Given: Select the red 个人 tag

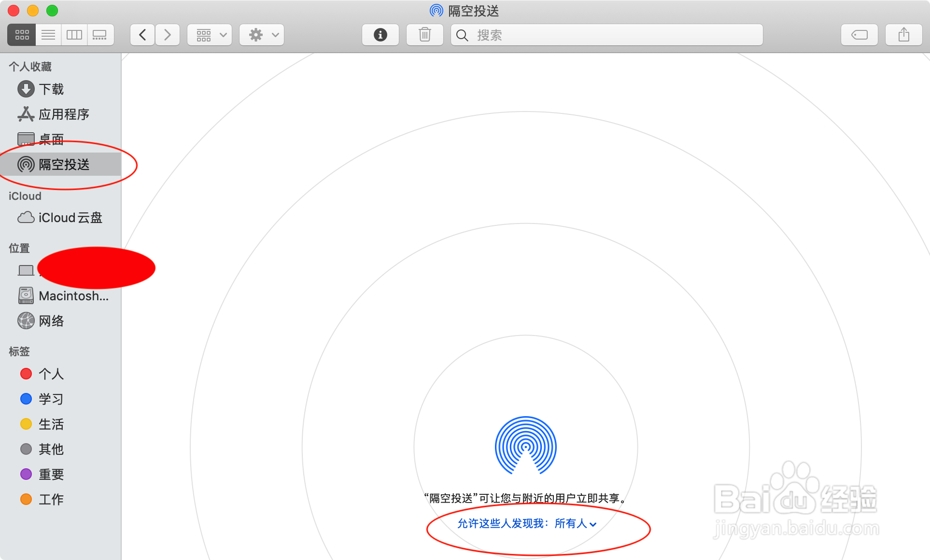Looking at the screenshot, I should (x=60, y=374).
